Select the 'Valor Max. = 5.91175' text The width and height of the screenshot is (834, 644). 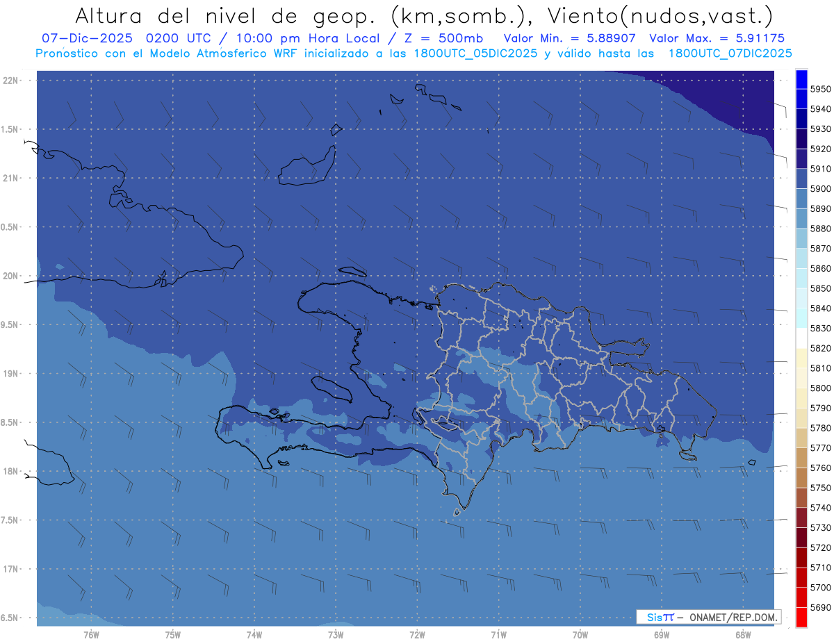point(717,38)
